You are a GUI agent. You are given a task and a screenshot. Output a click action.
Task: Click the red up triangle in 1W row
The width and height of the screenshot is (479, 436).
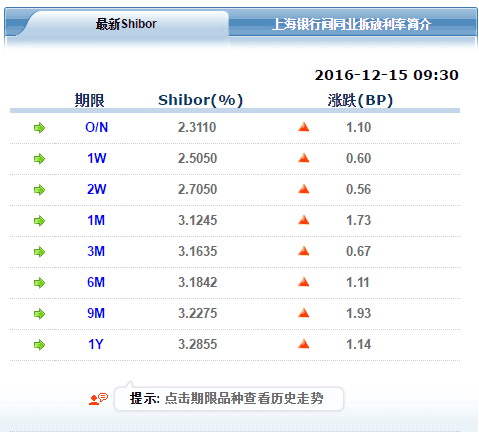click(304, 158)
